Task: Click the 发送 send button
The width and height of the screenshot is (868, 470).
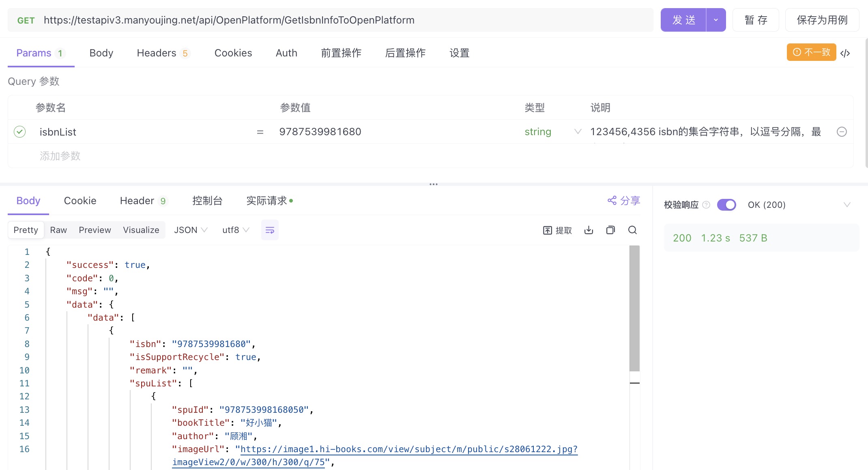Action: pyautogui.click(x=683, y=19)
